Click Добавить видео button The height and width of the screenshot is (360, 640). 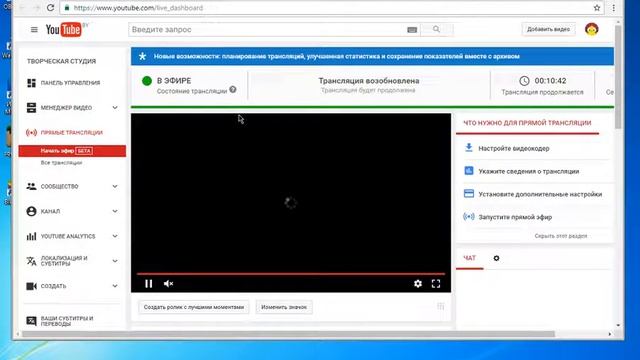pos(548,29)
